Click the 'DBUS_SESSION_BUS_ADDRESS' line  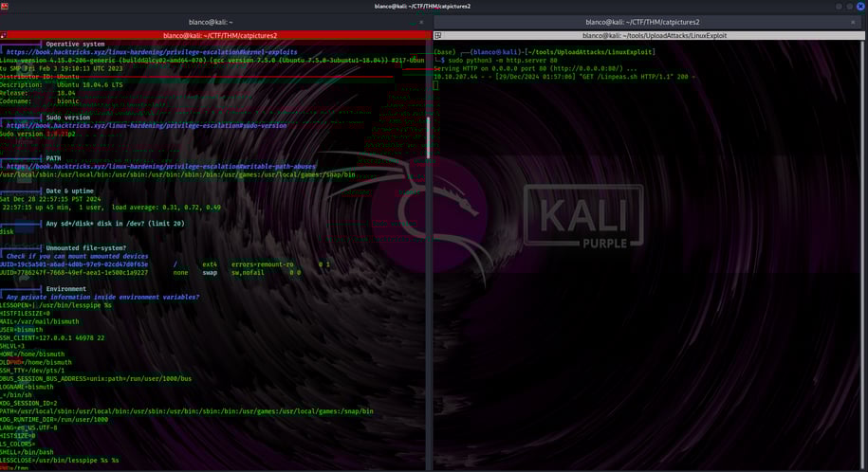point(96,379)
